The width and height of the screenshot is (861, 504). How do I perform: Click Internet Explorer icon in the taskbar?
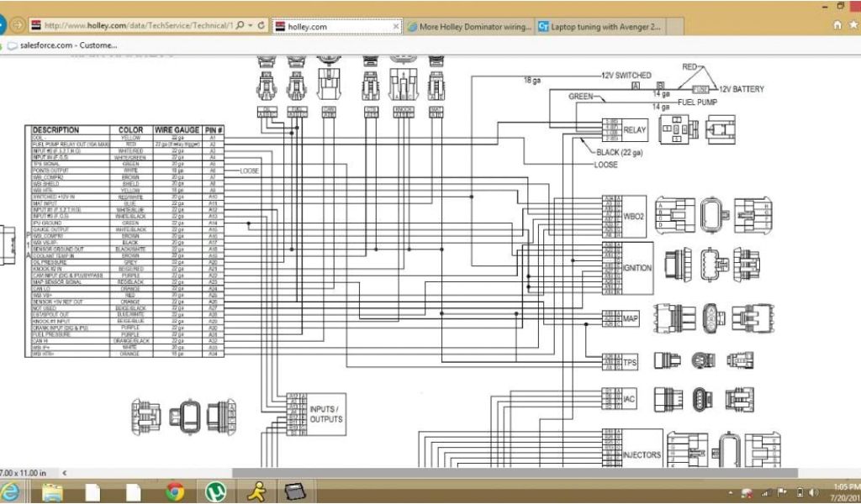[12, 491]
